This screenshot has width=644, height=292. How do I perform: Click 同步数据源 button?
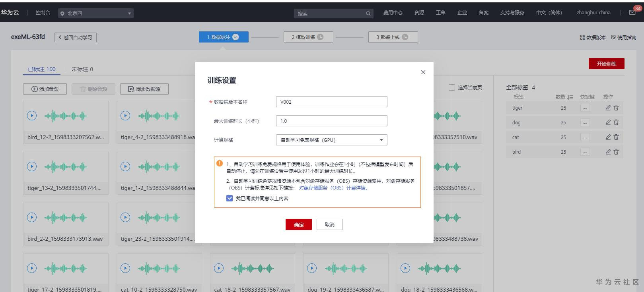pos(144,89)
